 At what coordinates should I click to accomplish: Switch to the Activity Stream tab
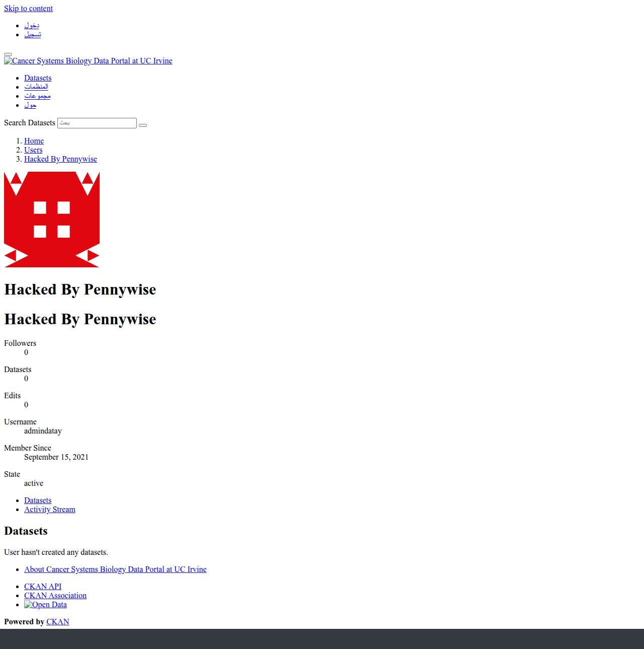[x=50, y=510]
